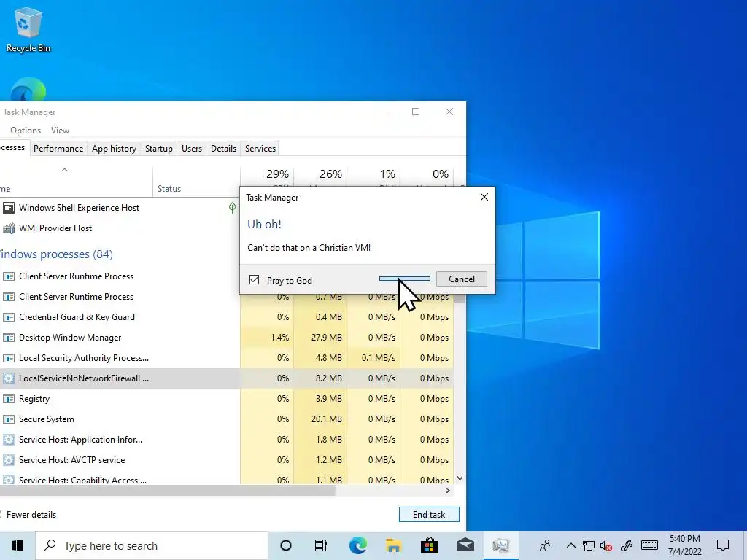The image size is (747, 560).
Task: Open the Options menu in Task Manager
Action: pyautogui.click(x=26, y=131)
